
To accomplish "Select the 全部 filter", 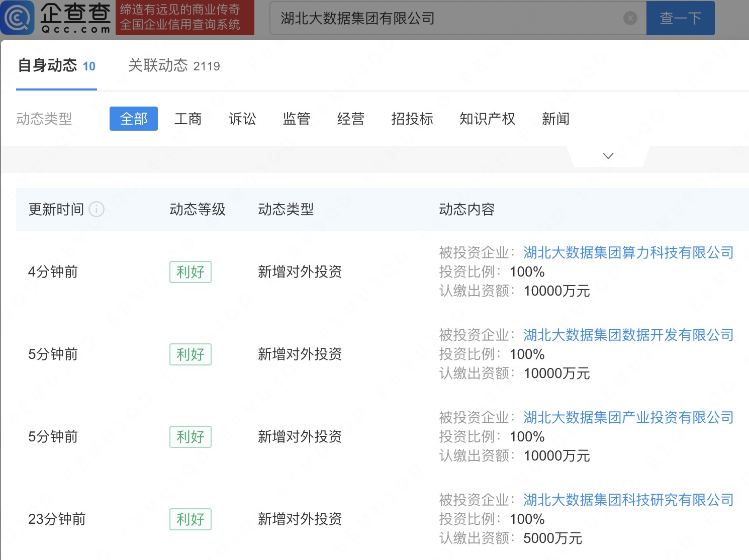I will point(134,119).
